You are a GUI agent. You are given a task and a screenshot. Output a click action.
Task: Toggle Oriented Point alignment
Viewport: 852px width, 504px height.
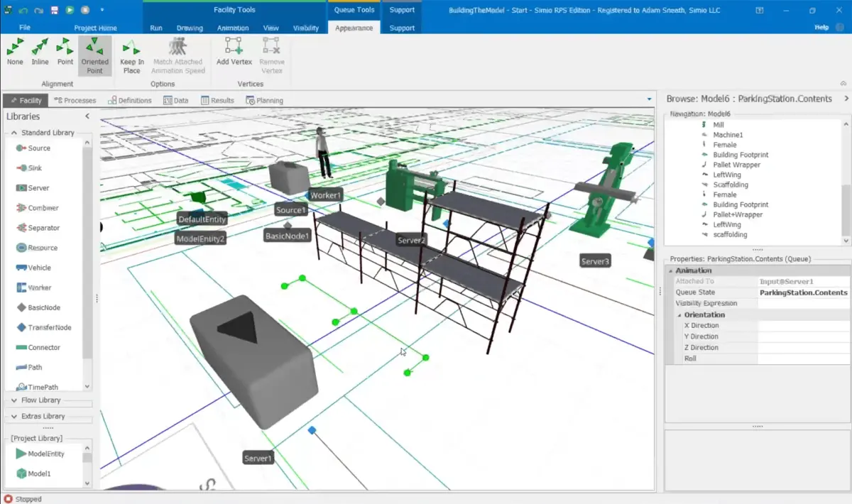95,56
